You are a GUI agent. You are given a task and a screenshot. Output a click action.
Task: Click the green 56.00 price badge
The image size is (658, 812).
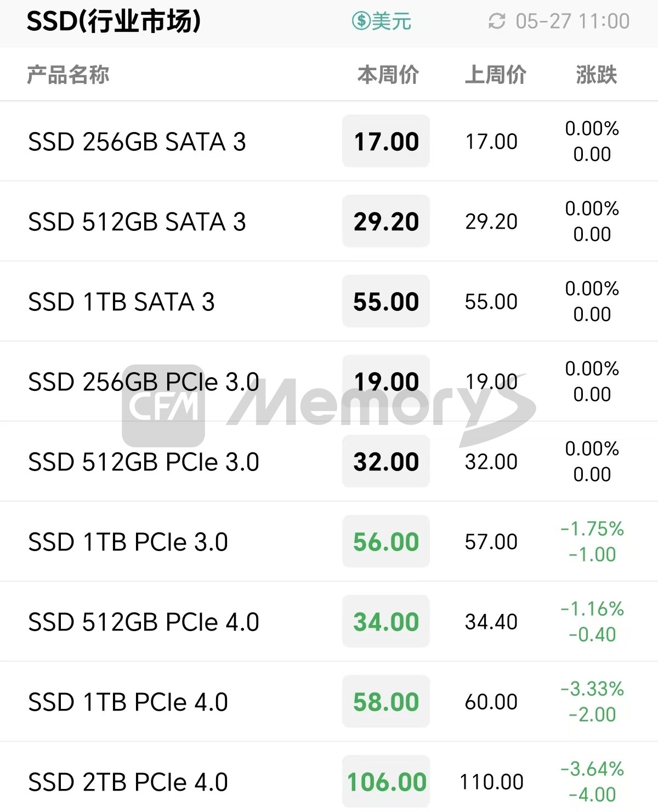tap(386, 542)
